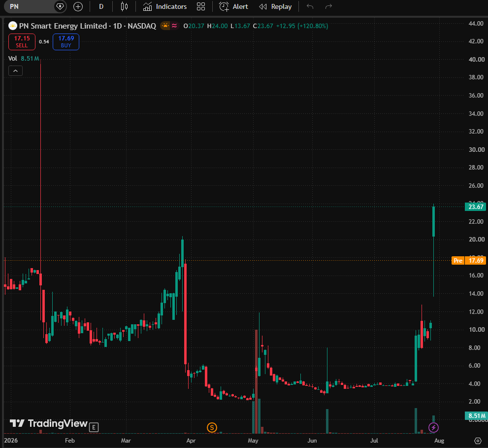Click the Vol 8.51 M indicator label
The image size is (488, 448).
tap(24, 59)
